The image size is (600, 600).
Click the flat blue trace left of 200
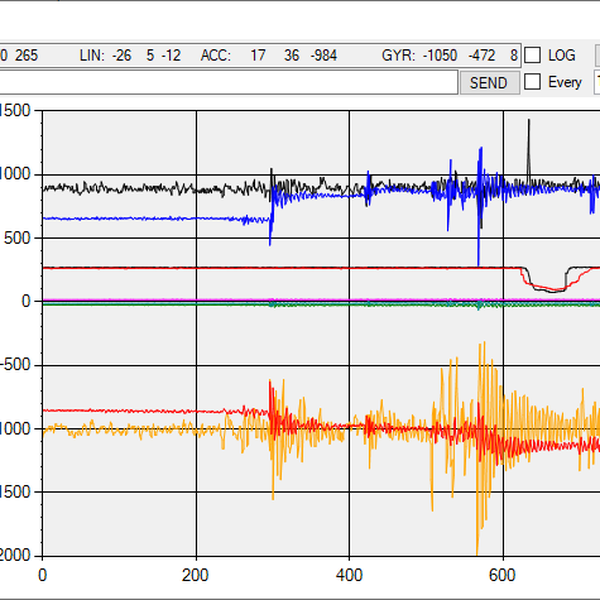tap(120, 218)
